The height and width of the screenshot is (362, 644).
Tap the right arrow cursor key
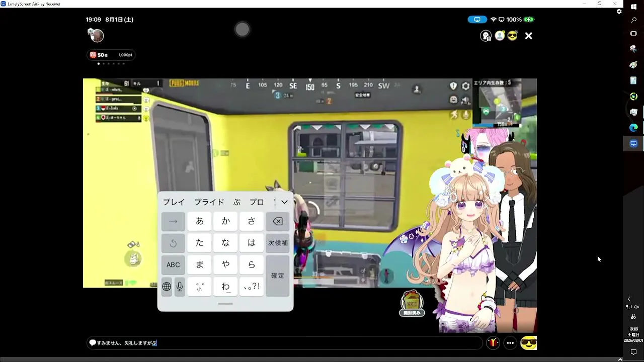click(x=173, y=221)
